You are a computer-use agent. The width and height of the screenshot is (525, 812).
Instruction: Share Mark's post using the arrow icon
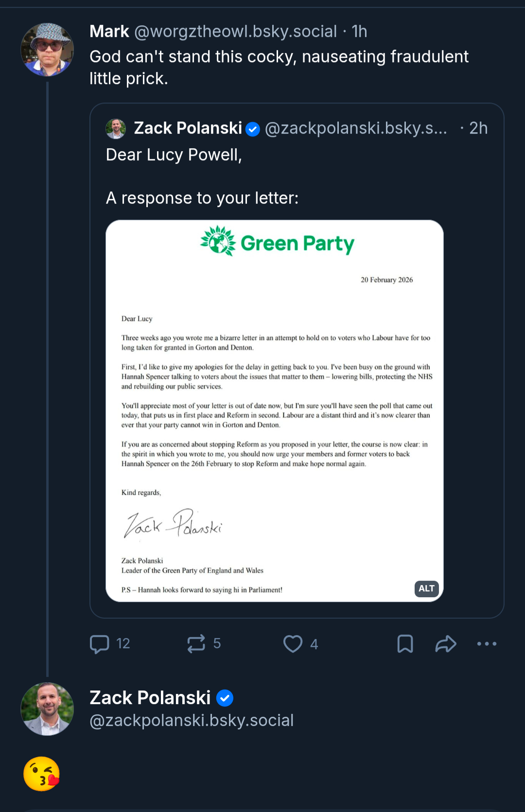445,644
